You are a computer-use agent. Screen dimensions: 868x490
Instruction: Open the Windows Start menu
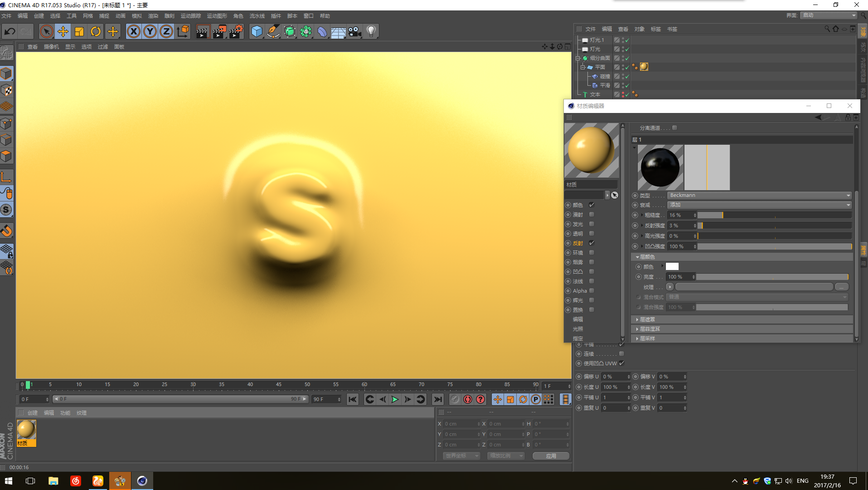tap(9, 480)
